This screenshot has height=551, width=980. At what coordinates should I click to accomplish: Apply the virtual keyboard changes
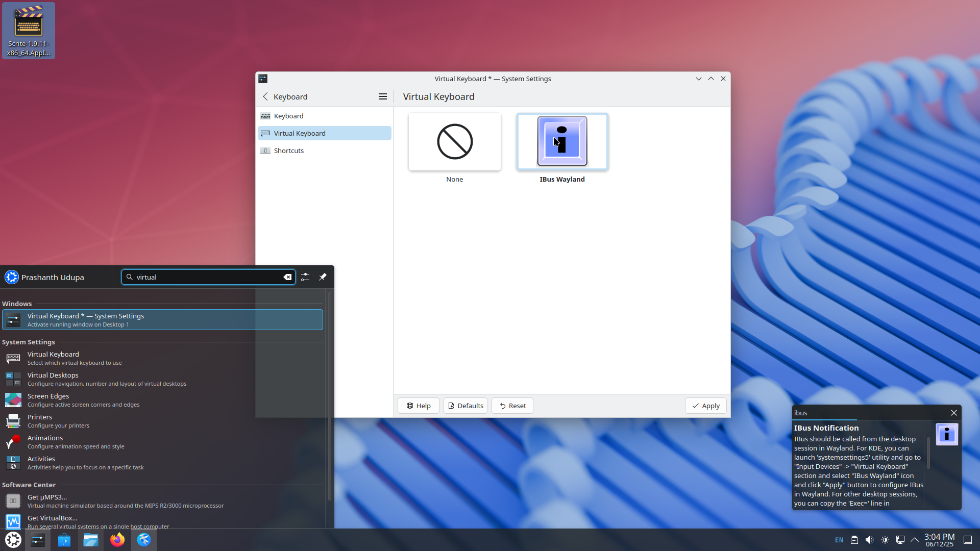coord(705,406)
